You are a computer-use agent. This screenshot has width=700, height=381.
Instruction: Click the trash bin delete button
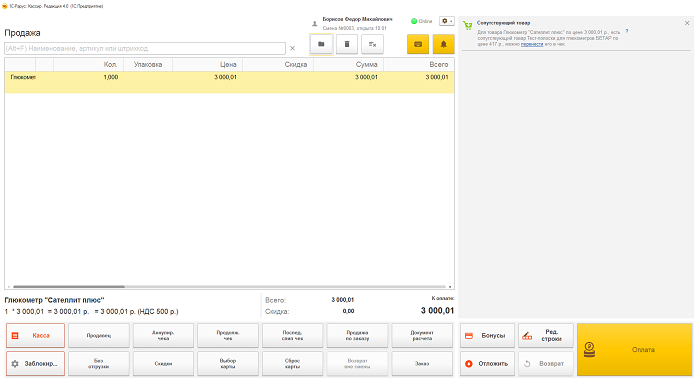coord(347,44)
